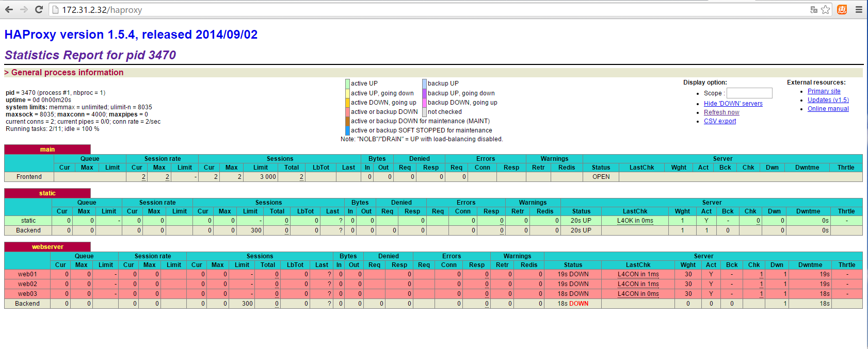Select the 'static' proxy section title
This screenshot has height=349, width=868.
(x=47, y=193)
